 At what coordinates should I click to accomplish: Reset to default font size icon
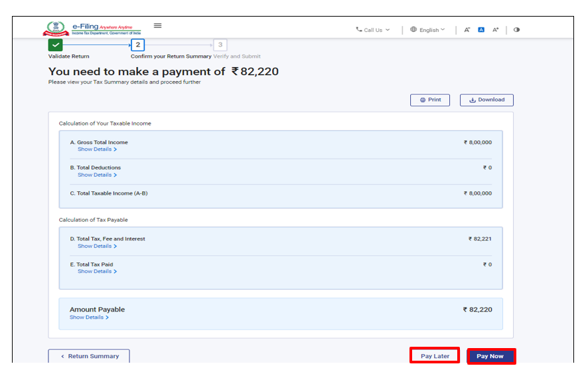481,30
